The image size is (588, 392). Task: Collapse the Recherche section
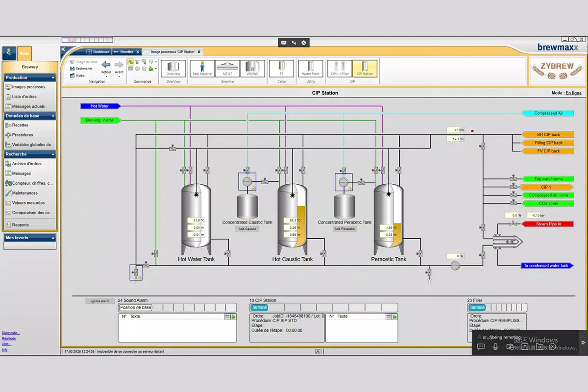click(52, 154)
